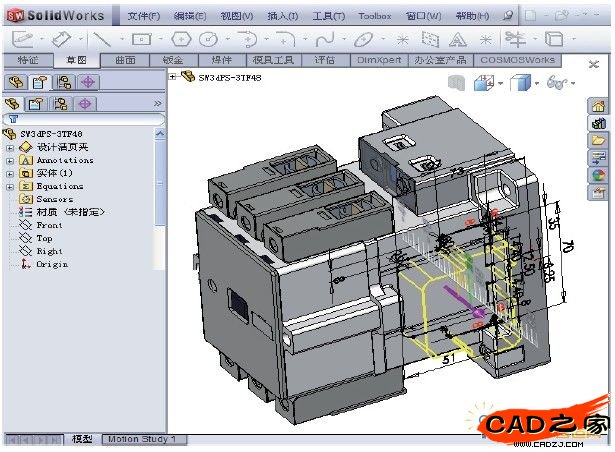Open Appearances color wheel in task pane
615x452 pixels.
(598, 174)
